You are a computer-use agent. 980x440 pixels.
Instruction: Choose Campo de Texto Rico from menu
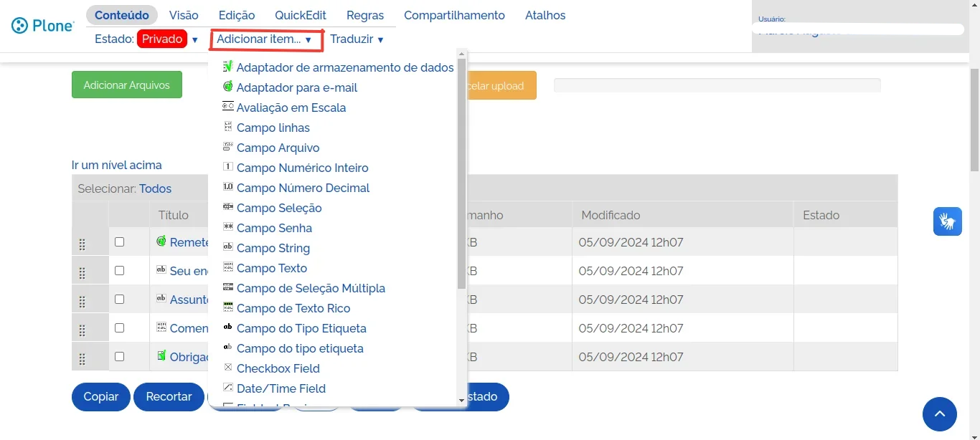(x=293, y=308)
